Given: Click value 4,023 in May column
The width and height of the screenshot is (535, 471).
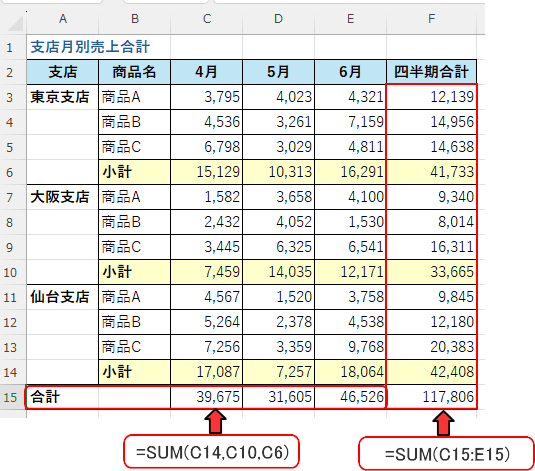Looking at the screenshot, I should 278,97.
